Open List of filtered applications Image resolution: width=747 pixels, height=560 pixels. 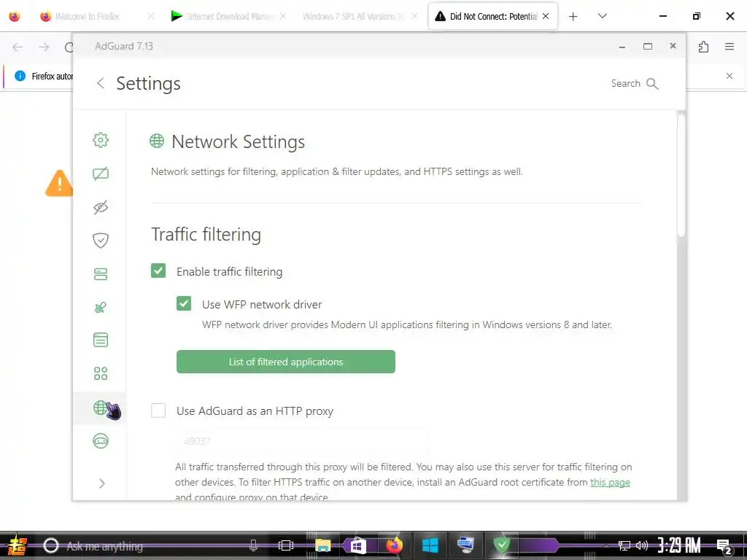[x=286, y=362]
